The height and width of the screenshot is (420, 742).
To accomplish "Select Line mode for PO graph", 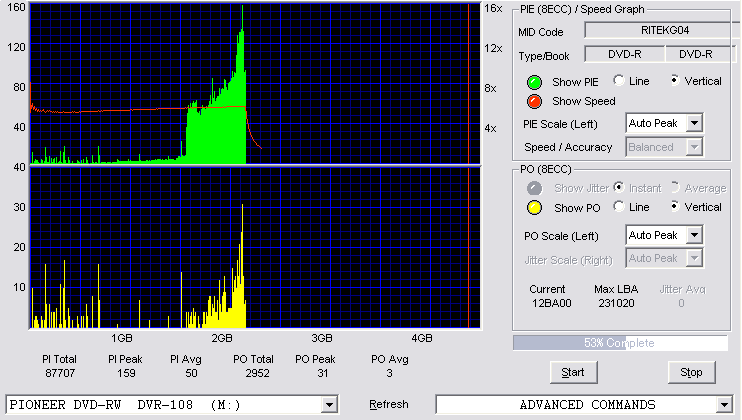I will coord(618,206).
